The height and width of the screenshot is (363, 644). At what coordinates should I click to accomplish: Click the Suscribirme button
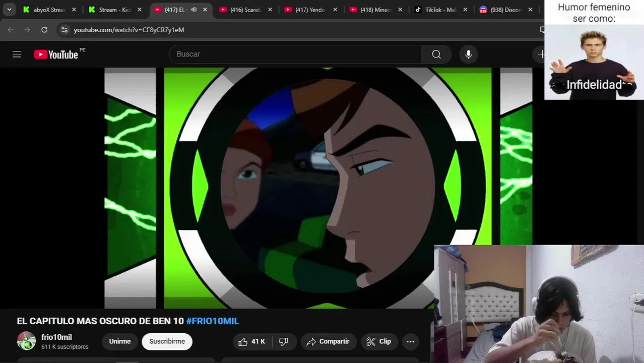167,341
